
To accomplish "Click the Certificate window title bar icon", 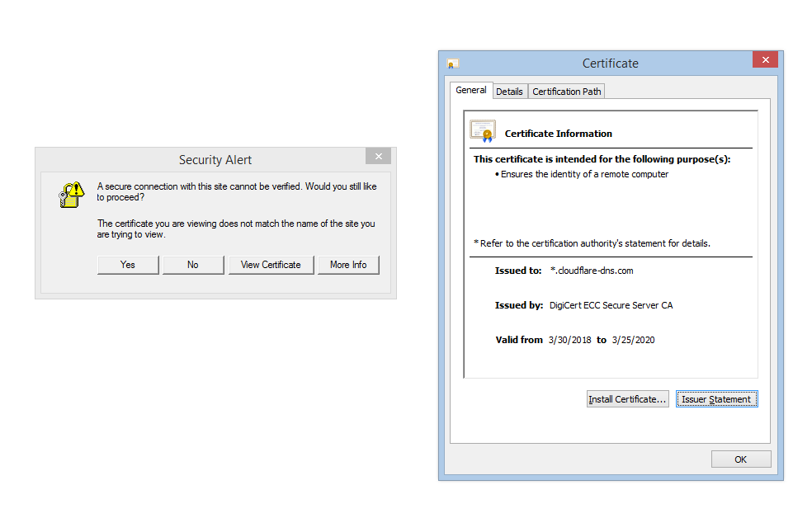I will (x=452, y=64).
